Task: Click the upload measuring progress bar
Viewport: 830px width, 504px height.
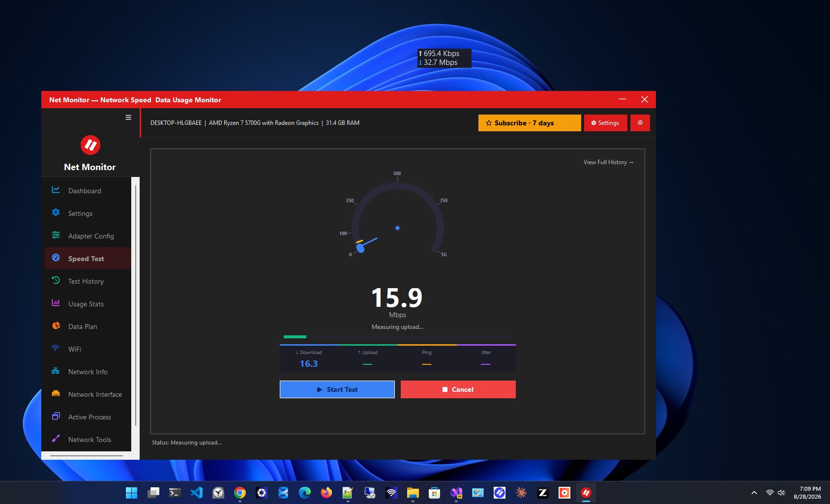Action: click(x=398, y=337)
